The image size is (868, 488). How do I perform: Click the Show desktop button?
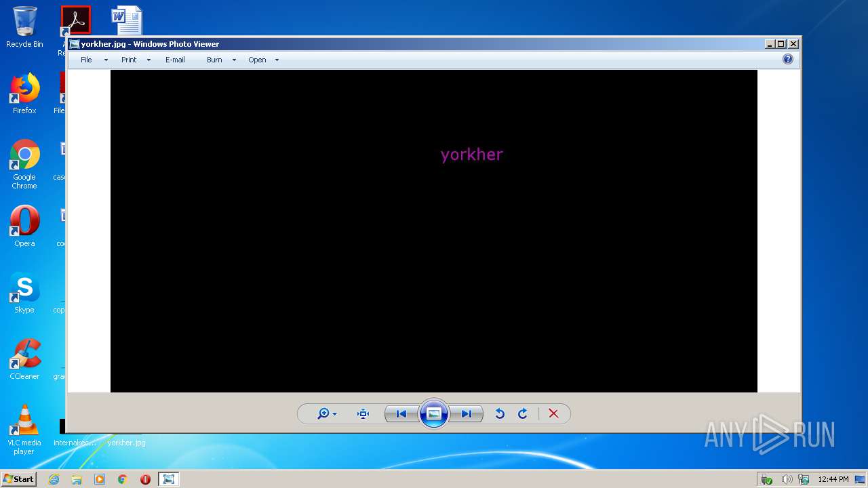pos(861,479)
